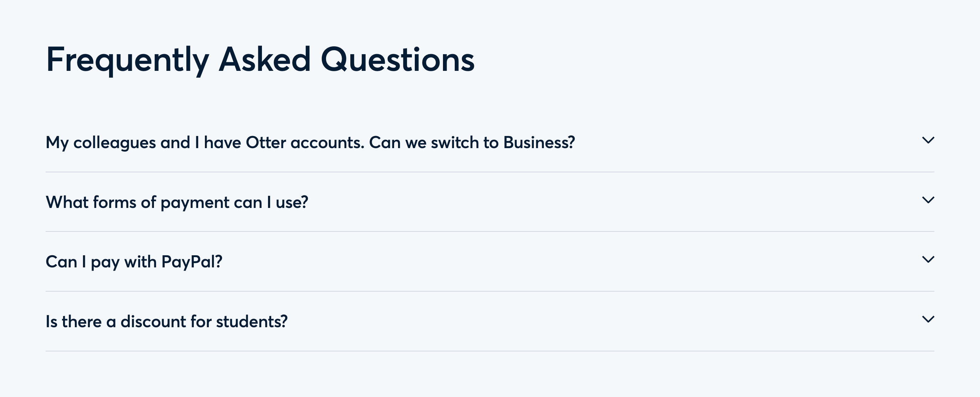Click the divider line under the student discount question
The image size is (980, 397).
(x=490, y=351)
